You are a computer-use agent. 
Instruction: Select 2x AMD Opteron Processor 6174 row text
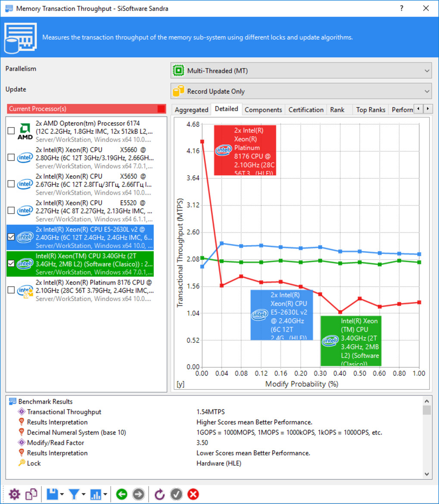tap(94, 131)
